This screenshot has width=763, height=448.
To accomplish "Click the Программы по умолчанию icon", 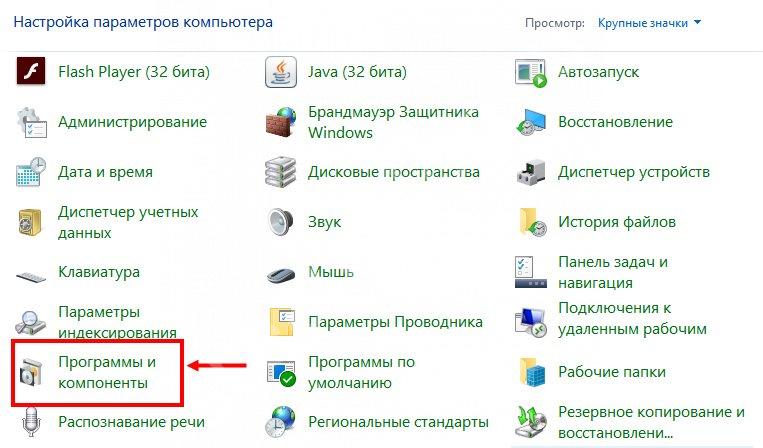I will (281, 373).
